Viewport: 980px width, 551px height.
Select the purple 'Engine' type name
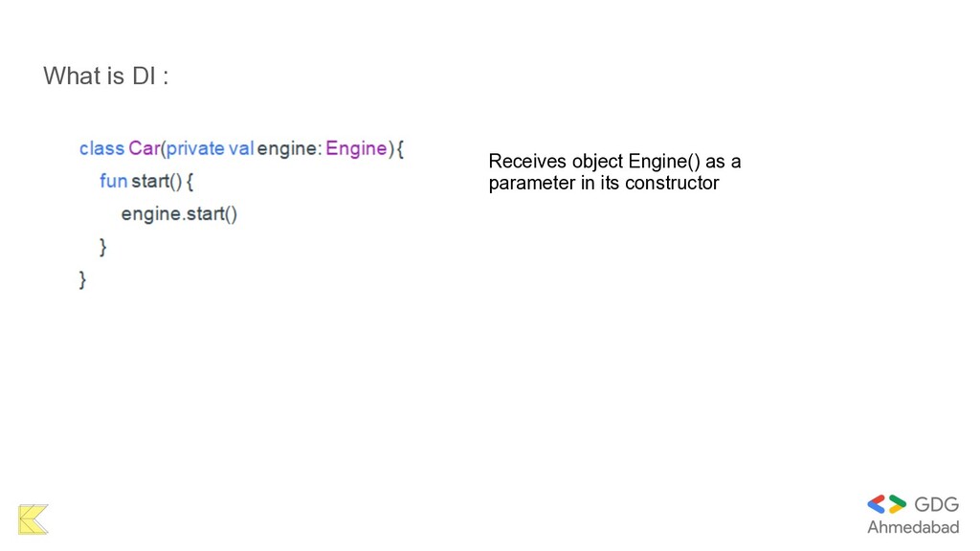pos(356,149)
